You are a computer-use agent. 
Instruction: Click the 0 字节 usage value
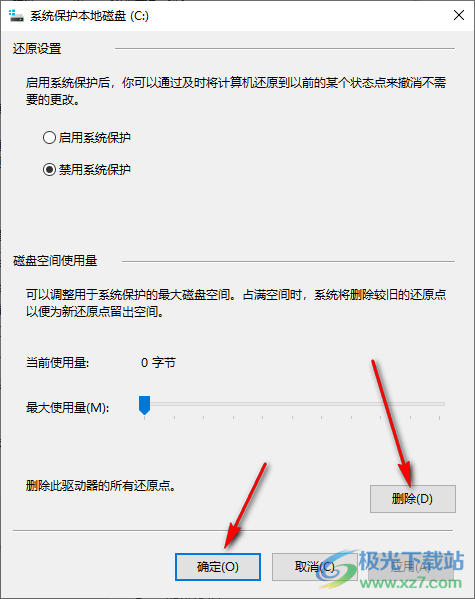(158, 363)
